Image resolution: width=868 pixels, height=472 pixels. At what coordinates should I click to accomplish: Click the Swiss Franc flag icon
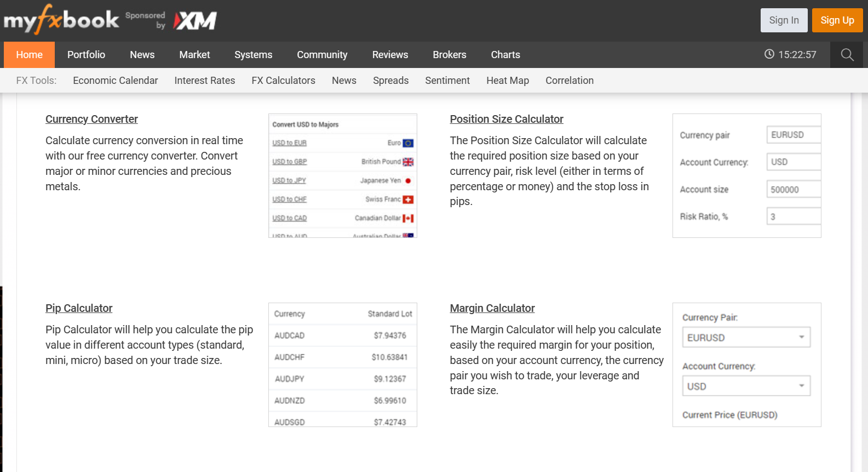click(408, 200)
